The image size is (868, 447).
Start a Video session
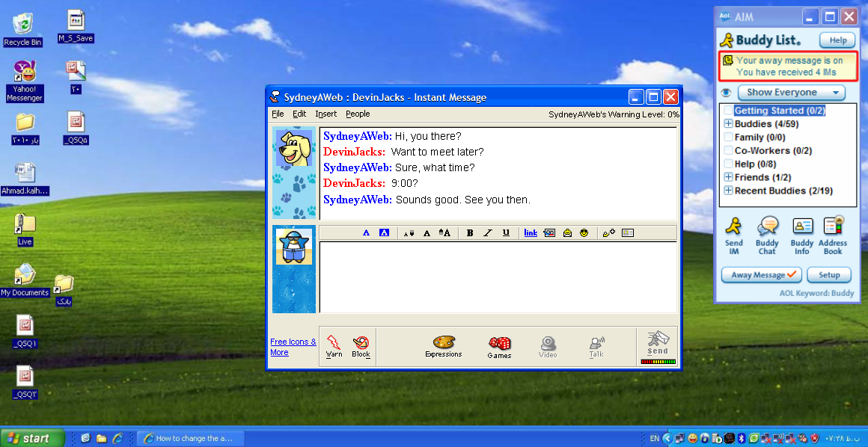548,347
